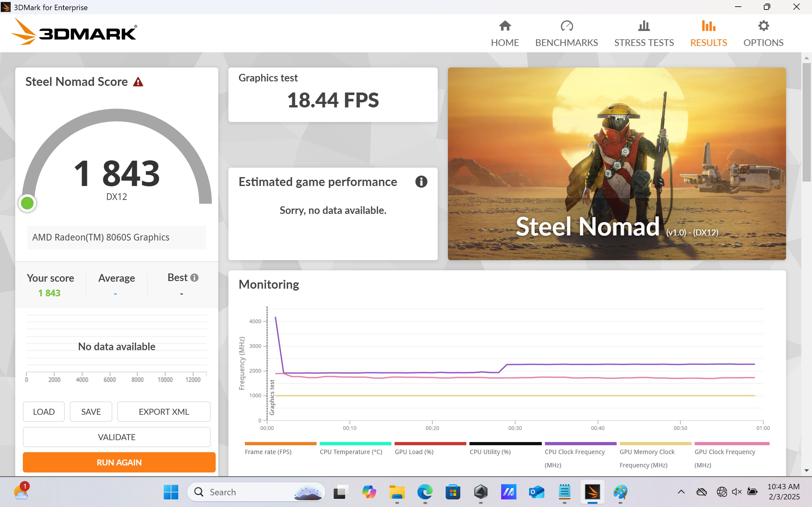Viewport: 812px width, 507px height.
Task: Click the EXPORT XML button
Action: pyautogui.click(x=164, y=411)
